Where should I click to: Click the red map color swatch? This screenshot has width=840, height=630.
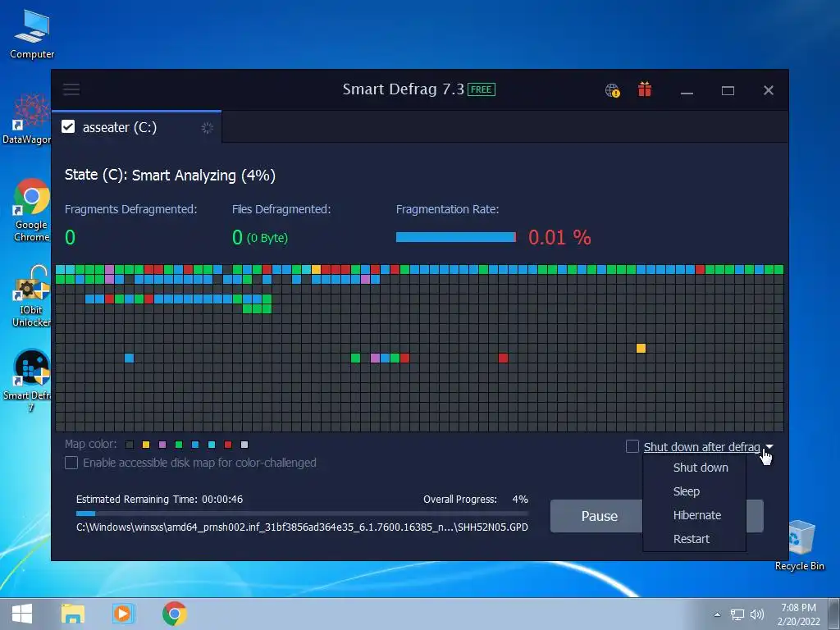pos(228,444)
